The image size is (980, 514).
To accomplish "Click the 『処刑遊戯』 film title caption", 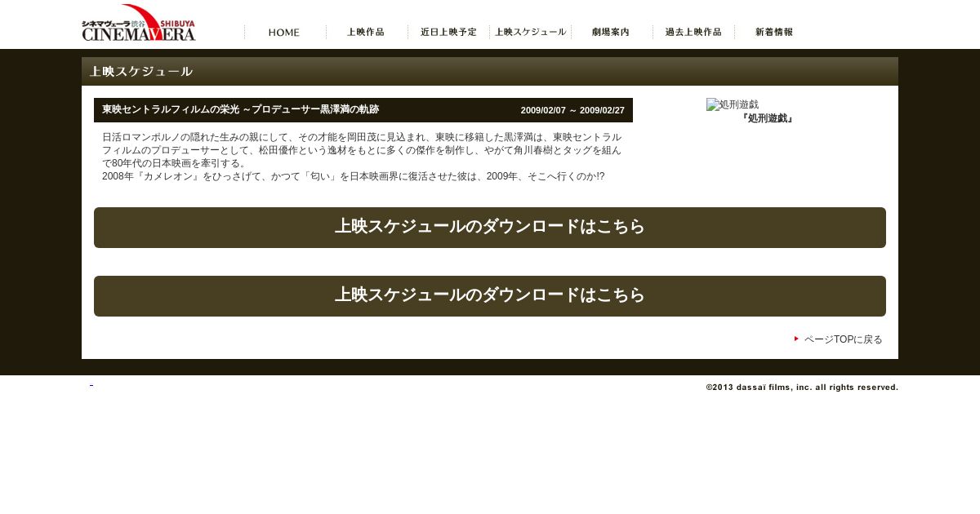I will (x=768, y=118).
